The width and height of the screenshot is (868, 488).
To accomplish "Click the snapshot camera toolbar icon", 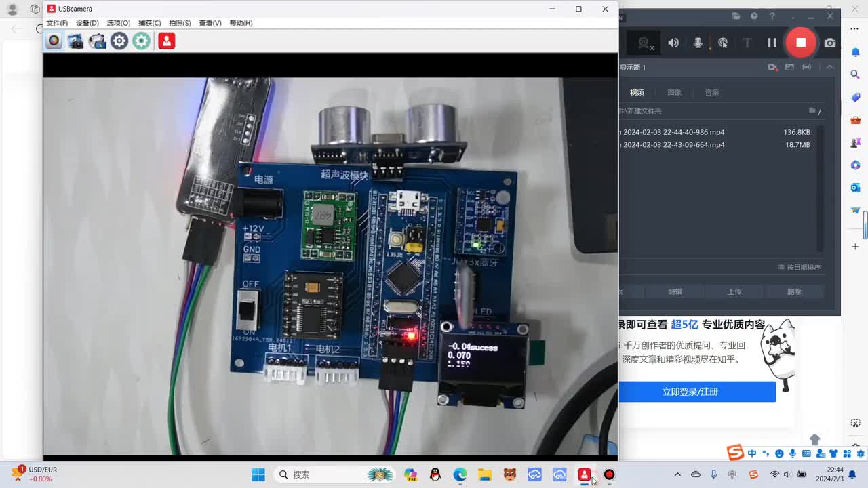I will pos(75,41).
